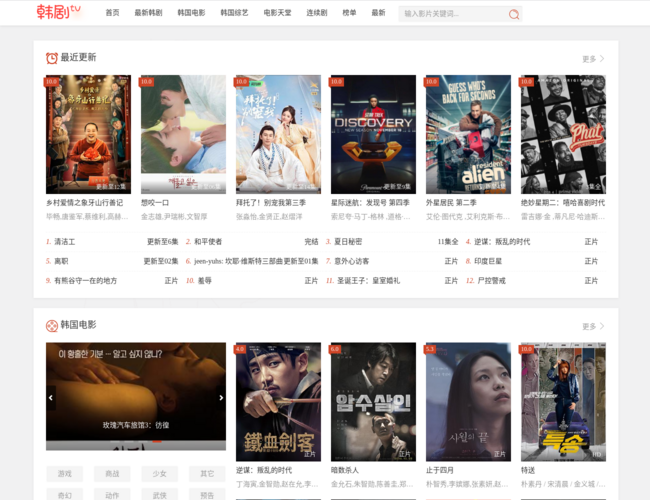Open 最新 navigation item
The image size is (650, 500).
click(378, 13)
